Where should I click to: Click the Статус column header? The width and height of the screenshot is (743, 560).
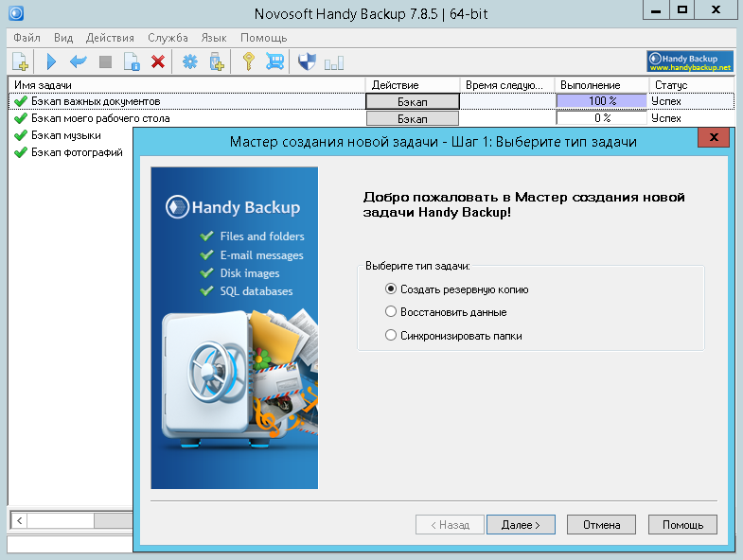click(x=691, y=85)
